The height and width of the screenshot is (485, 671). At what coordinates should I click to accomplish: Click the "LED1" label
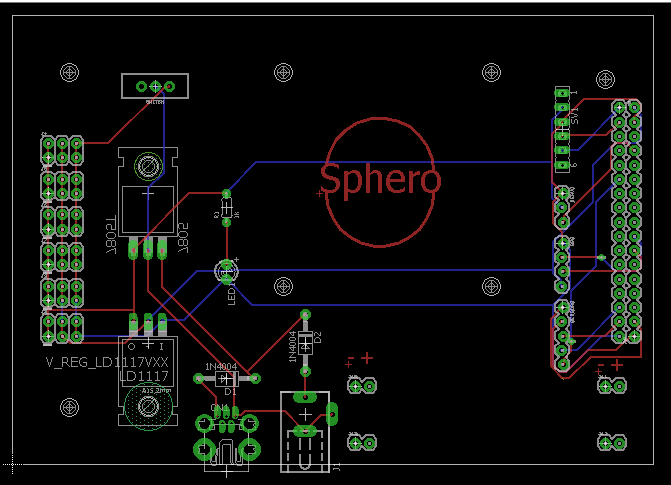click(x=232, y=296)
